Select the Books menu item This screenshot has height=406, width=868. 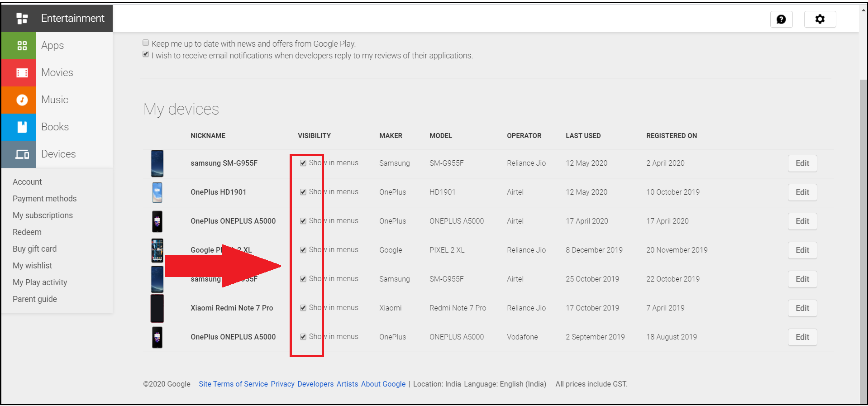pos(55,127)
